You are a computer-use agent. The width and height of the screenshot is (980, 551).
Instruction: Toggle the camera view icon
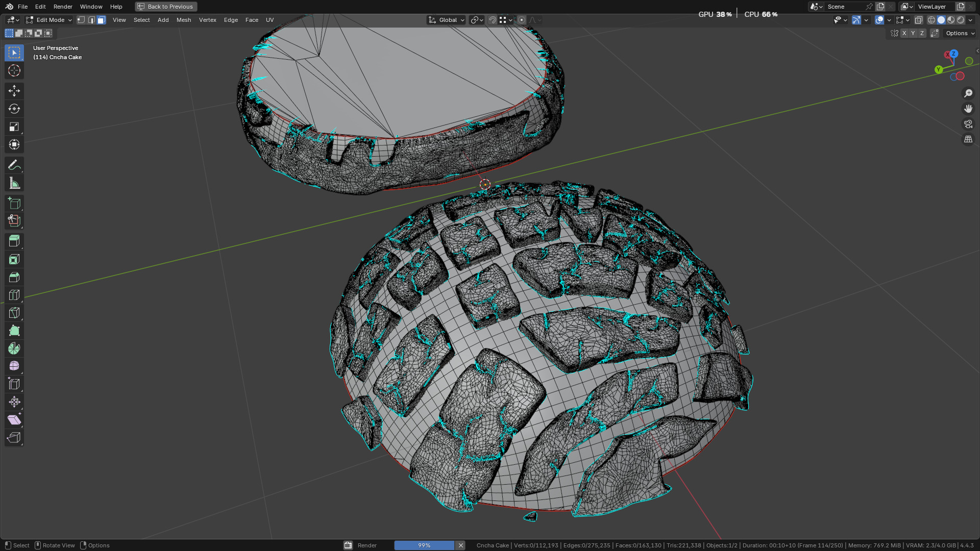tap(968, 124)
